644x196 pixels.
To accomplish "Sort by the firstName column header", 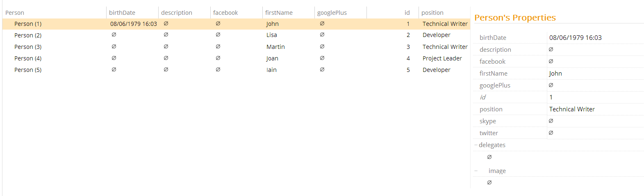I will [x=279, y=13].
